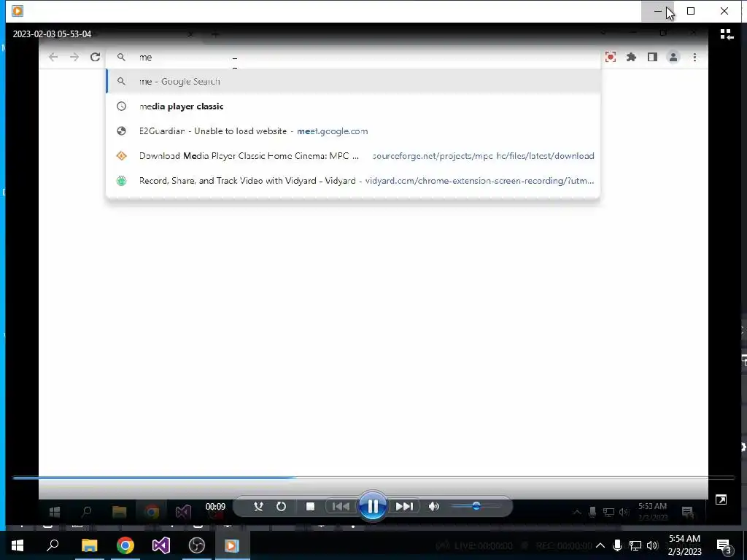
Task: Open the network tray icon
Action: [x=635, y=545]
